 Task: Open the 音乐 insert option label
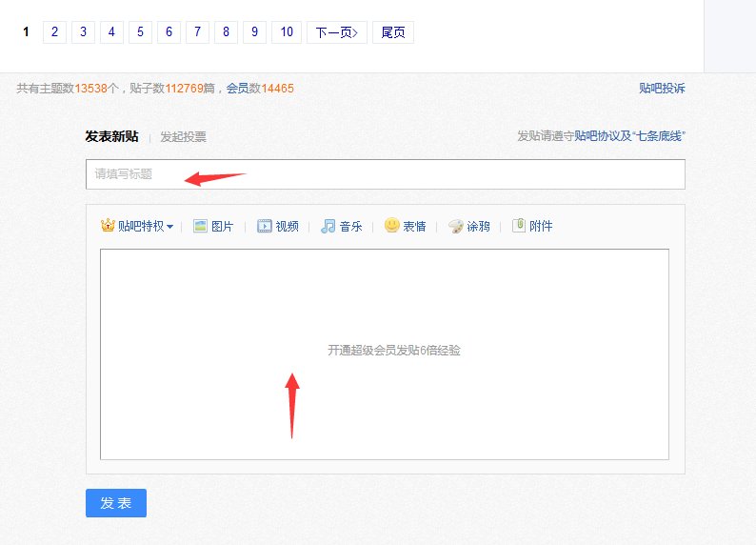coord(351,226)
